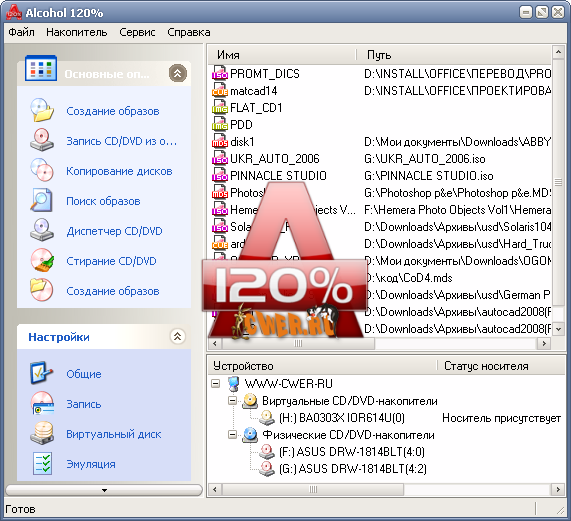Open the Файл menu
Image resolution: width=571 pixels, height=521 pixels.
click(x=21, y=32)
